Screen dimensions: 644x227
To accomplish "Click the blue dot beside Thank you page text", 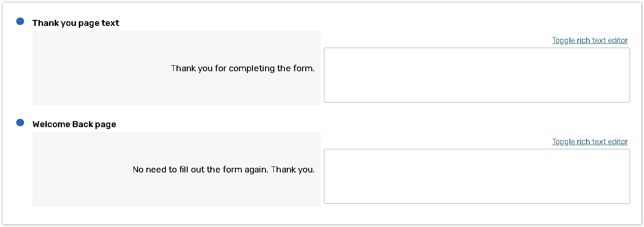I will 20,21.
